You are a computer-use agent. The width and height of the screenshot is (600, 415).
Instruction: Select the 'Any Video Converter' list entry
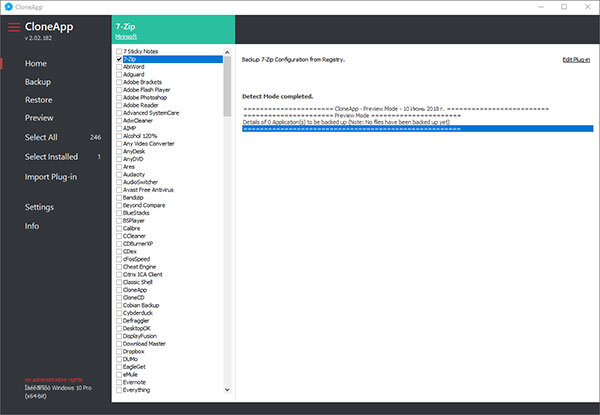(148, 144)
